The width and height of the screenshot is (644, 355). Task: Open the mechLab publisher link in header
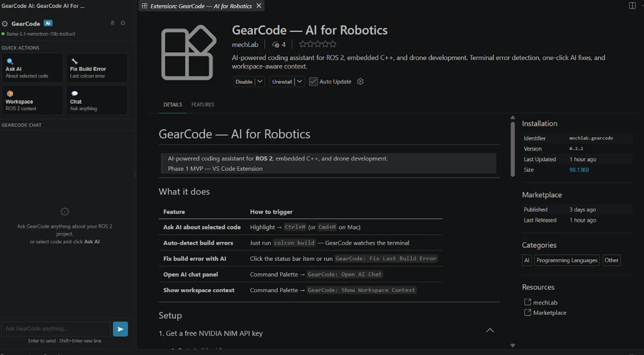[x=245, y=45]
